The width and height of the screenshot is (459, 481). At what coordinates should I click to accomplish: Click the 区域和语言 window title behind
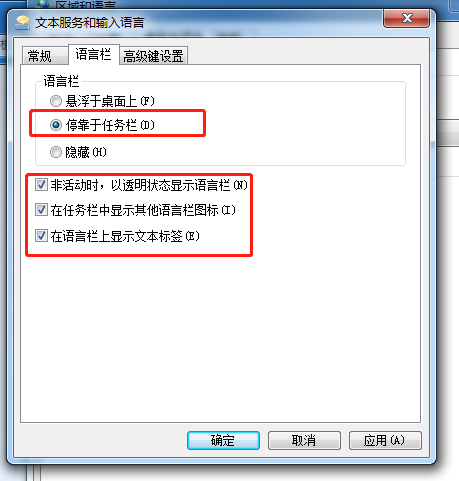click(x=85, y=5)
